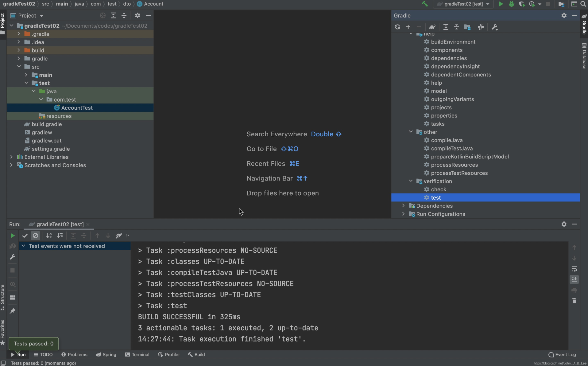Switch to the Problems tab
The width and height of the screenshot is (588, 366).
(x=74, y=355)
